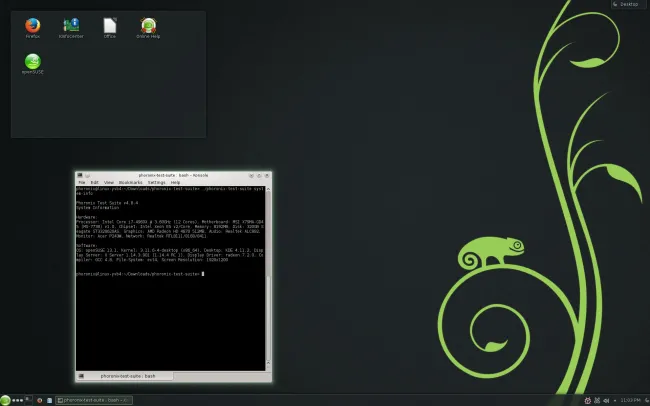
Task: Open Konsole Bookmarks menu
Action: pos(131,182)
